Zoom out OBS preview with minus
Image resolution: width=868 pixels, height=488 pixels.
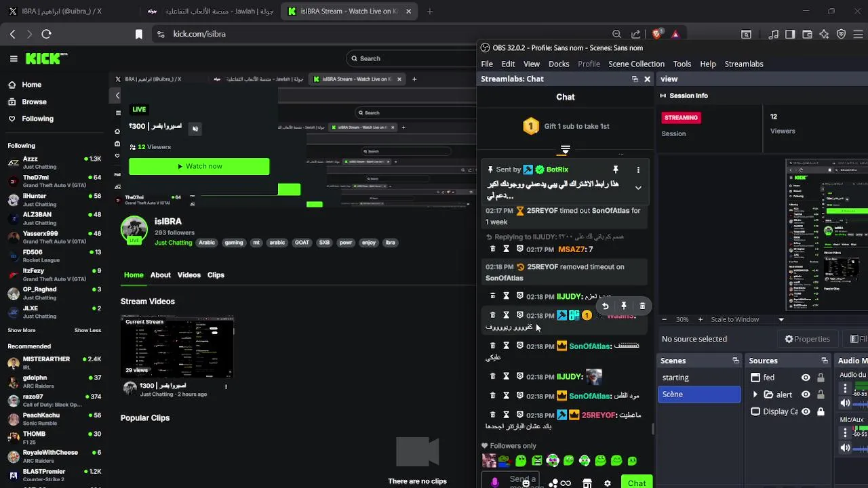tap(665, 319)
